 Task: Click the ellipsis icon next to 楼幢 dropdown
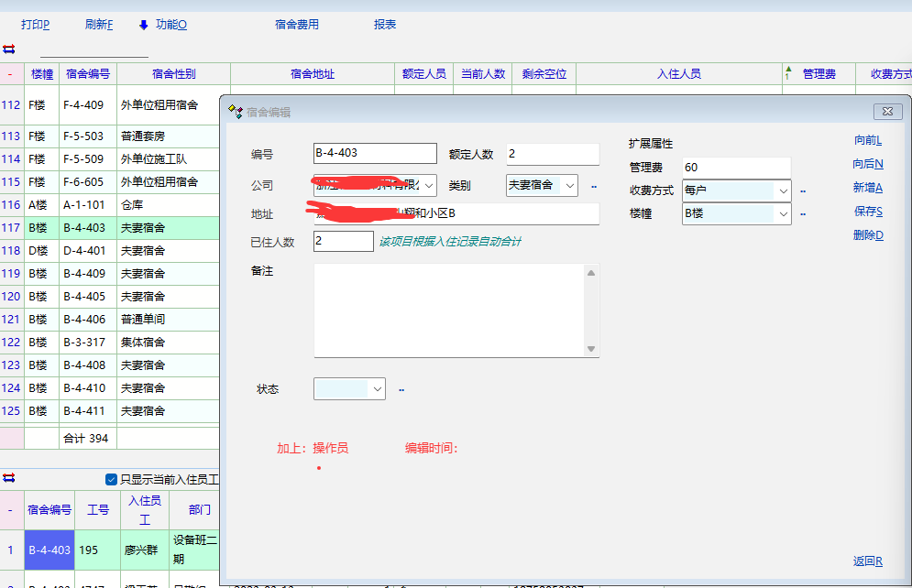pyautogui.click(x=803, y=214)
